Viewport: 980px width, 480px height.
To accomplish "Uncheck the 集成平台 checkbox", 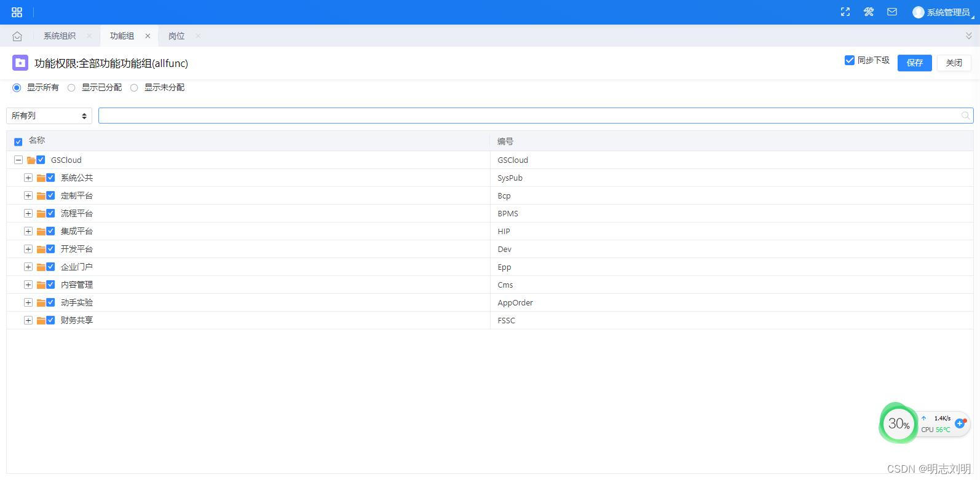I will (50, 231).
